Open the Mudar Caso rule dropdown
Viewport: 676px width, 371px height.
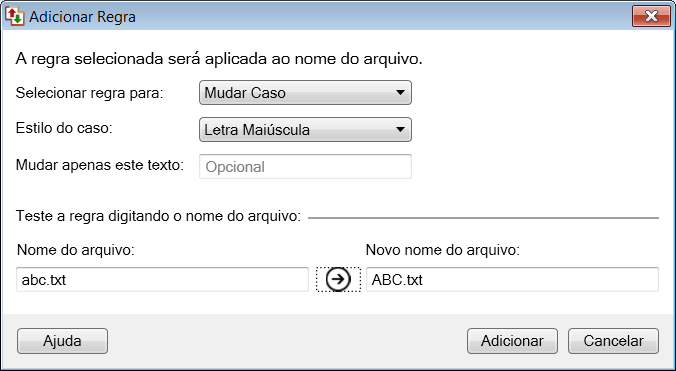point(305,93)
